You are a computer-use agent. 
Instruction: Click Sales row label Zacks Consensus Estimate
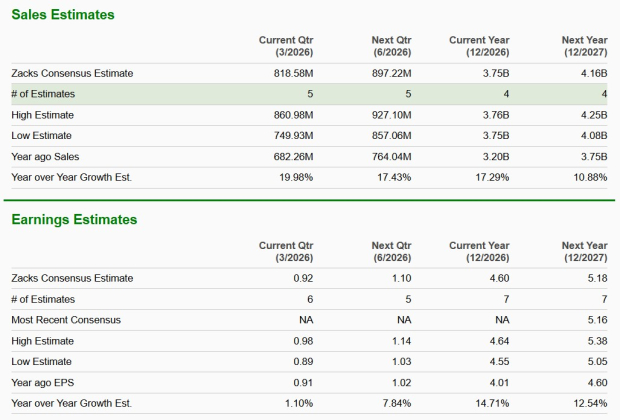click(x=72, y=74)
